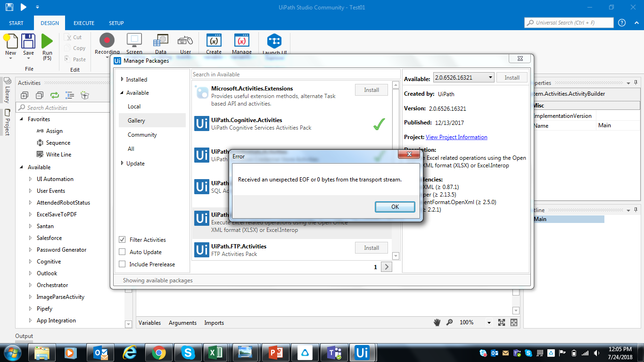644x362 pixels.
Task: Click the Save floppy icon in the File group
Action: point(29,41)
